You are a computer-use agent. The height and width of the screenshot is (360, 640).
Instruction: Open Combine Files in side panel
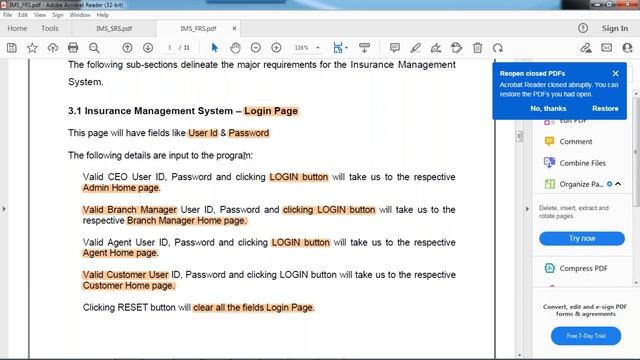tap(575, 163)
